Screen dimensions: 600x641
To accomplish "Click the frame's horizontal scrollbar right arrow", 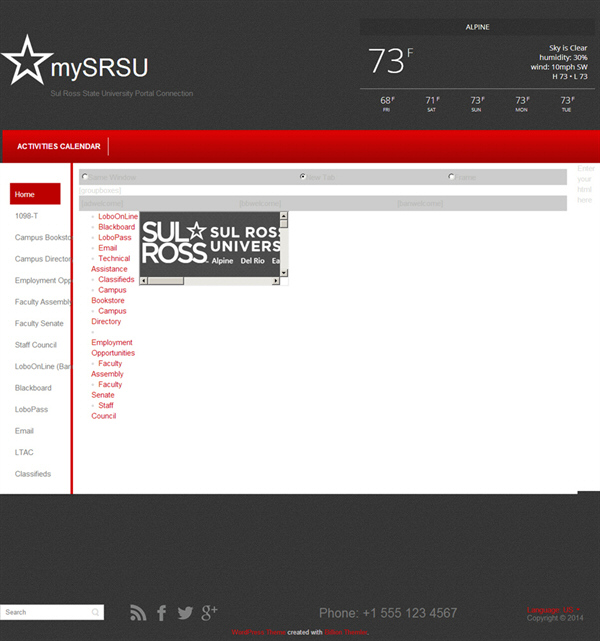I will coord(275,281).
